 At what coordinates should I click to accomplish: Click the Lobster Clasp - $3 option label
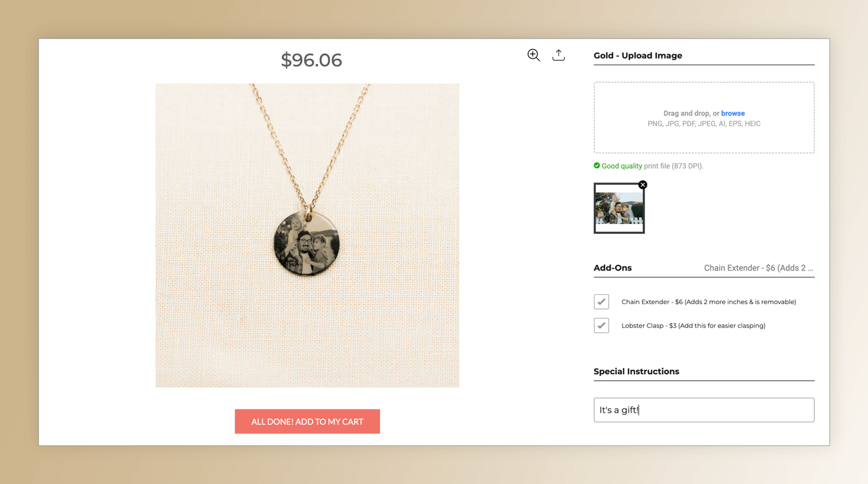tap(693, 325)
